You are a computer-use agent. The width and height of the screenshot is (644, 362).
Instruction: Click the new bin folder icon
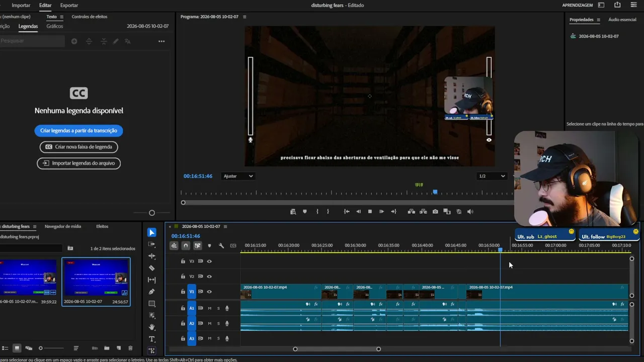tap(107, 348)
